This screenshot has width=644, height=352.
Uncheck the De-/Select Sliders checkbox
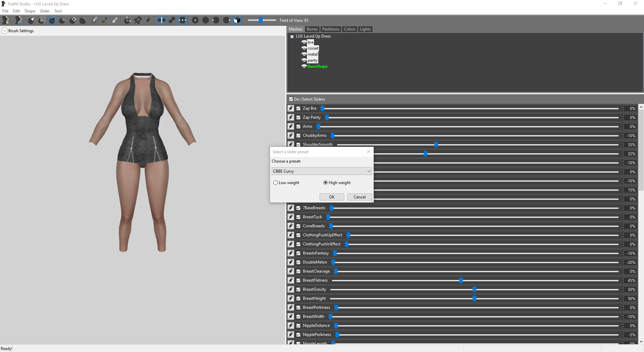291,99
